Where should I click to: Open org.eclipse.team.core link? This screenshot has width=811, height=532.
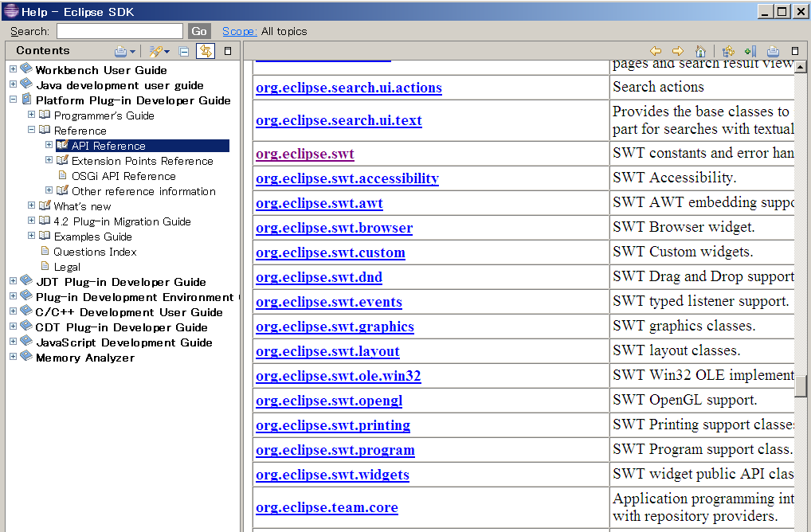click(x=327, y=507)
